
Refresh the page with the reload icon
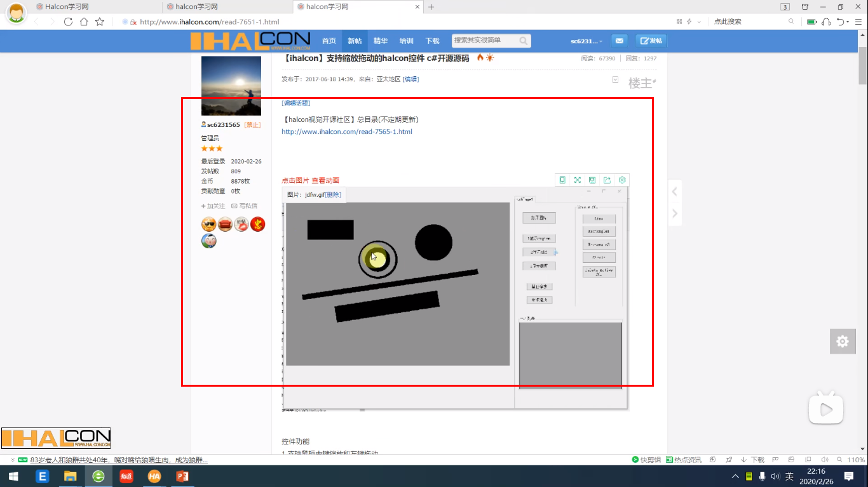click(67, 21)
